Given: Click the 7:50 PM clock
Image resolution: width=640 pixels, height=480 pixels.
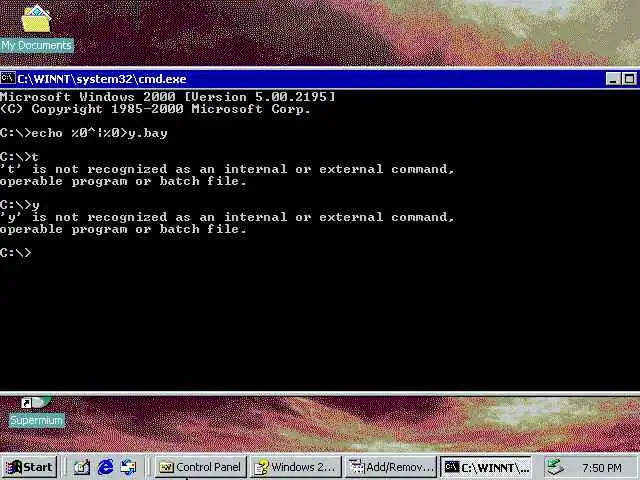Looking at the screenshot, I should tap(602, 468).
